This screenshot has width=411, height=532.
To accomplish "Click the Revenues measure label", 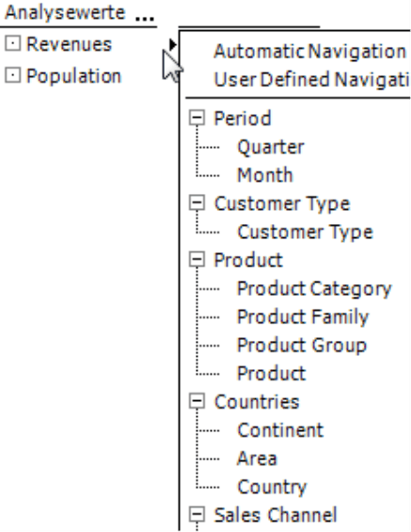I will click(x=69, y=44).
